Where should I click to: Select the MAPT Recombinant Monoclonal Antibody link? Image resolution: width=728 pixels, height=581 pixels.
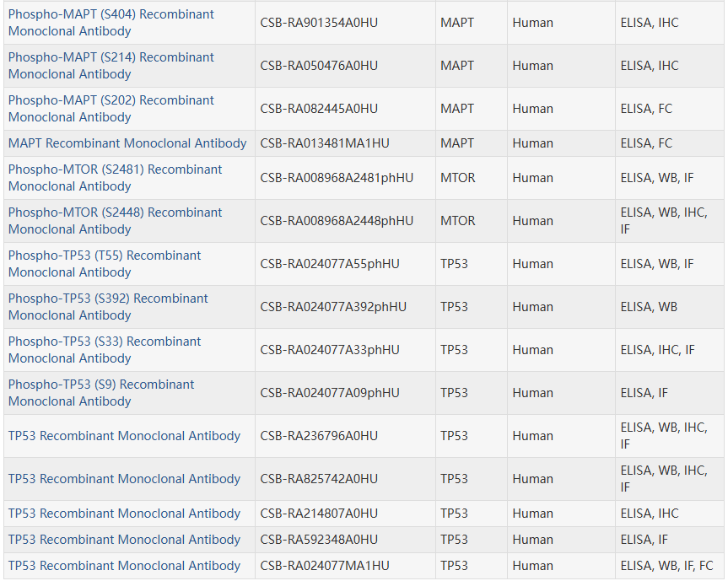[127, 143]
